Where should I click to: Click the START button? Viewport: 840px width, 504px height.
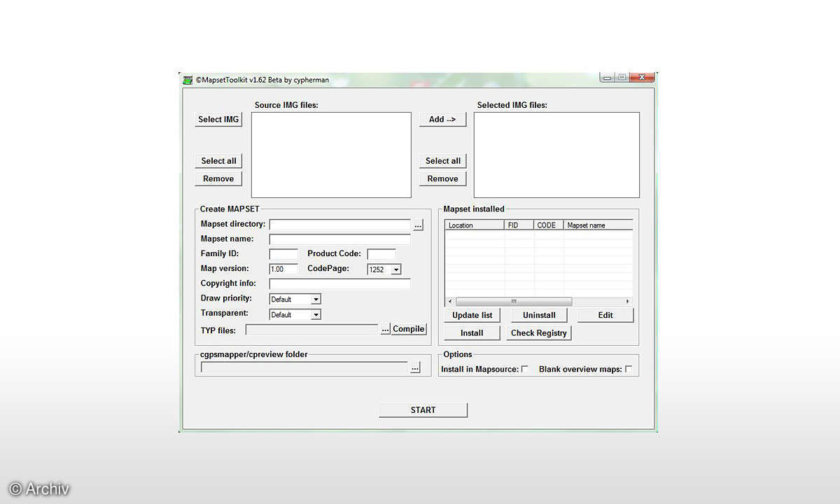[x=423, y=410]
